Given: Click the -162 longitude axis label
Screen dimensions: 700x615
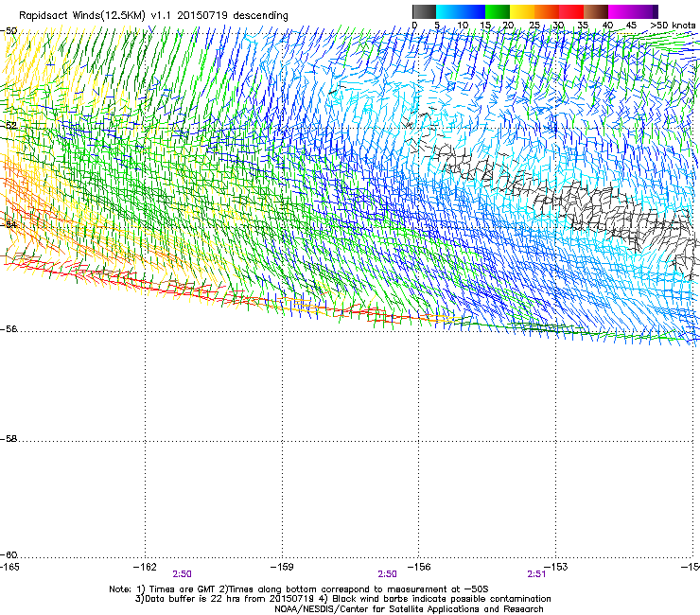Looking at the screenshot, I should 145,567.
